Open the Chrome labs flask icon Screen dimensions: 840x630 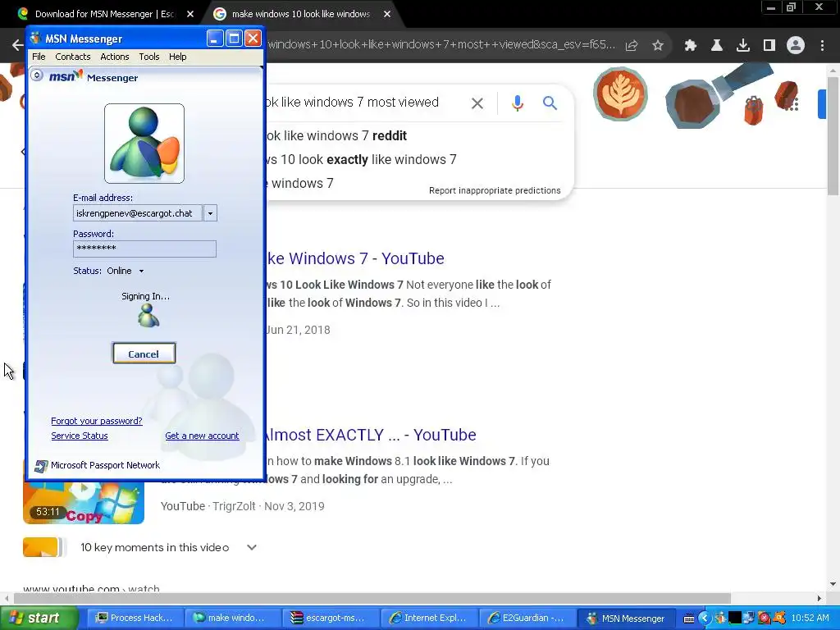tap(717, 46)
